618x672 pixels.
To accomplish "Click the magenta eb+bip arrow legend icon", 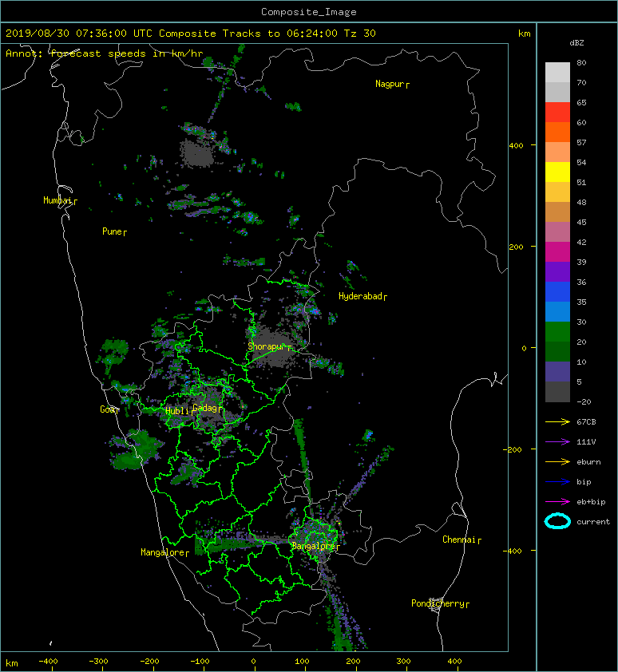I will click(x=557, y=502).
